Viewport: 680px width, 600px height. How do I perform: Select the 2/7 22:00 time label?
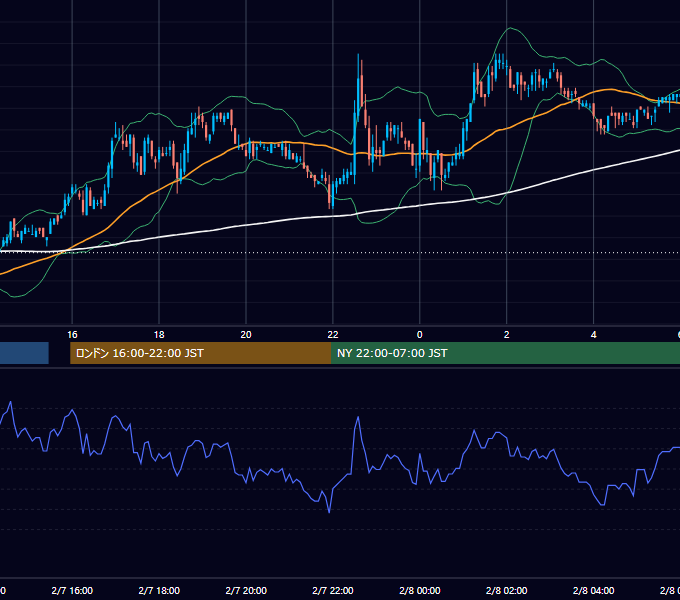pos(333,590)
